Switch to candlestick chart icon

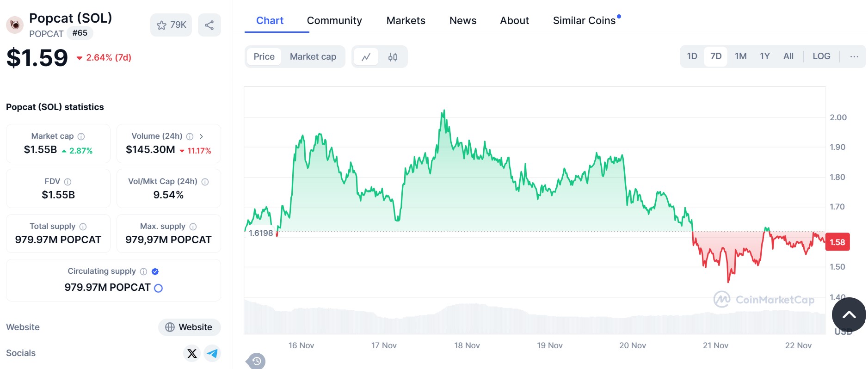point(393,57)
